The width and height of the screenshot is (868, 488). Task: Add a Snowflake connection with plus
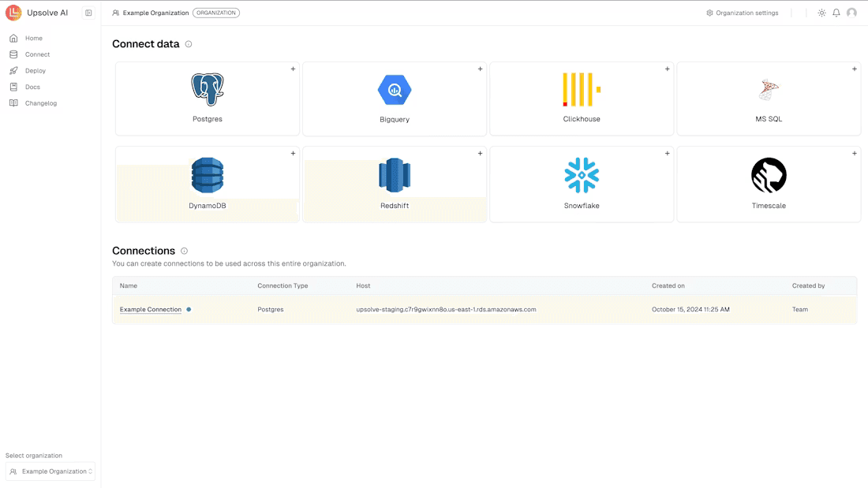[x=667, y=153]
